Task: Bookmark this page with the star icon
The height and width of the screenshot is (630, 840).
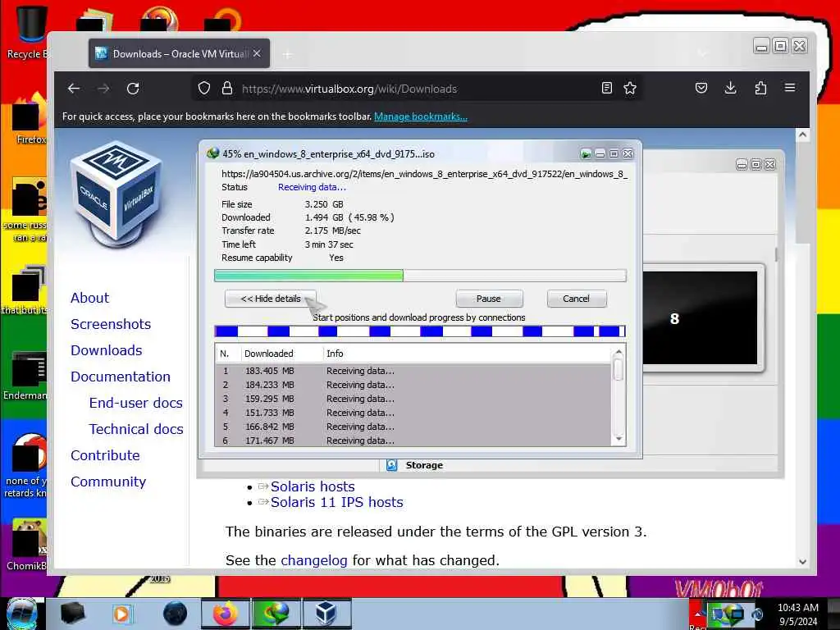Action: [630, 89]
